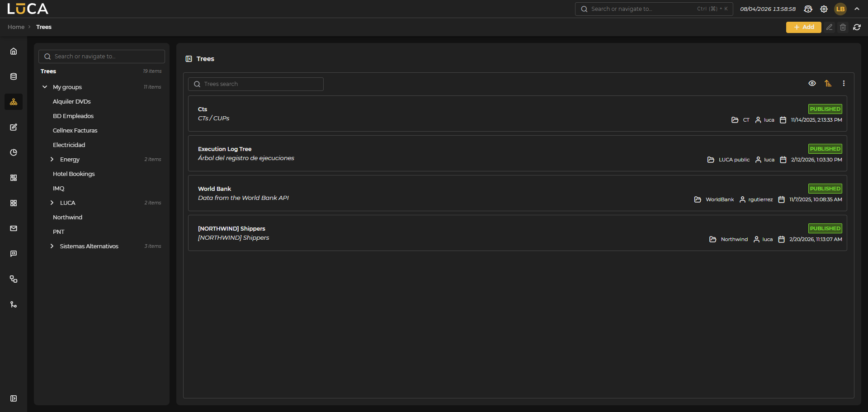Toggle the side panel icon beside the Trees title
Screen dimensions: 868x412
click(x=189, y=59)
